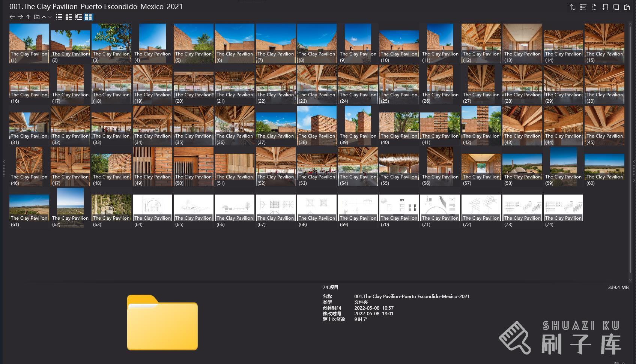Image resolution: width=636 pixels, height=364 pixels.
Task: Click the clipboard paste icon
Action: 627,7
